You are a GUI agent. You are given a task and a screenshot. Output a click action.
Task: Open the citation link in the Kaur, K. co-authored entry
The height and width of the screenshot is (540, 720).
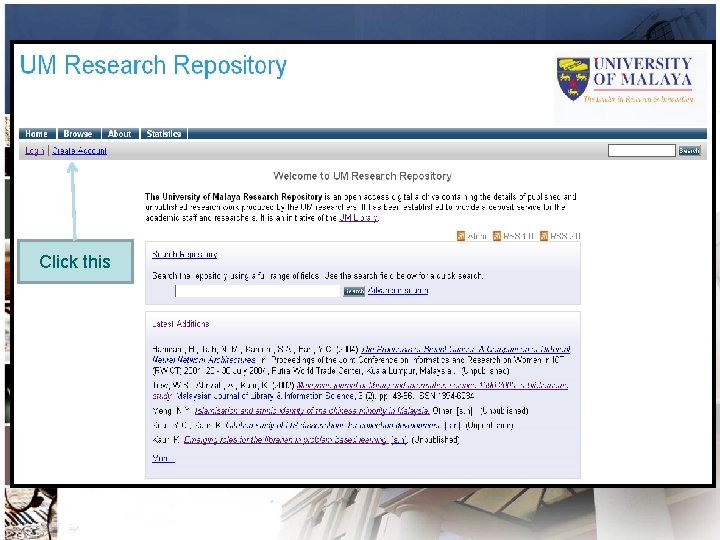(332, 425)
